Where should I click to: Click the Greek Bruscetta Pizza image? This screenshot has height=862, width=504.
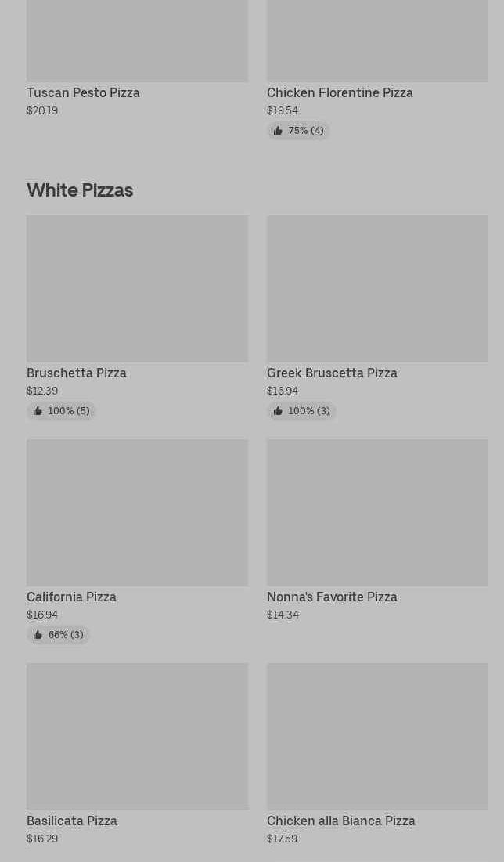(377, 288)
